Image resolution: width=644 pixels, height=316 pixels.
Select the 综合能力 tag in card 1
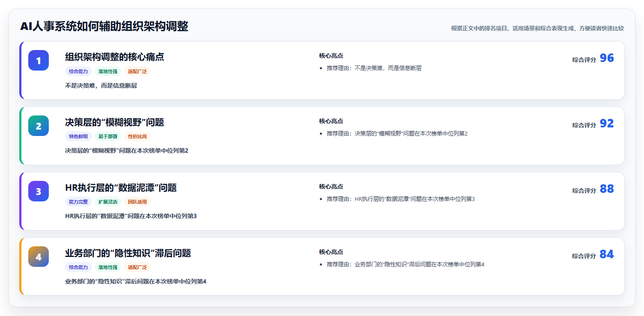[x=78, y=71]
